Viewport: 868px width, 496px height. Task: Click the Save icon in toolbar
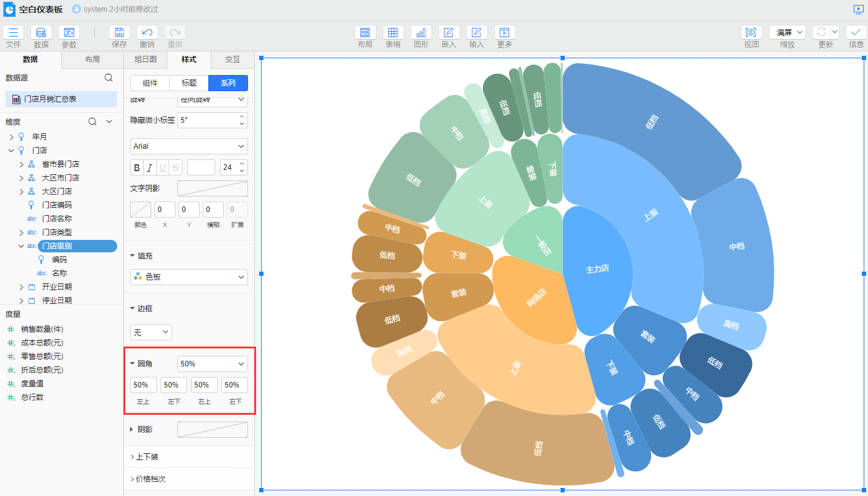coord(119,33)
